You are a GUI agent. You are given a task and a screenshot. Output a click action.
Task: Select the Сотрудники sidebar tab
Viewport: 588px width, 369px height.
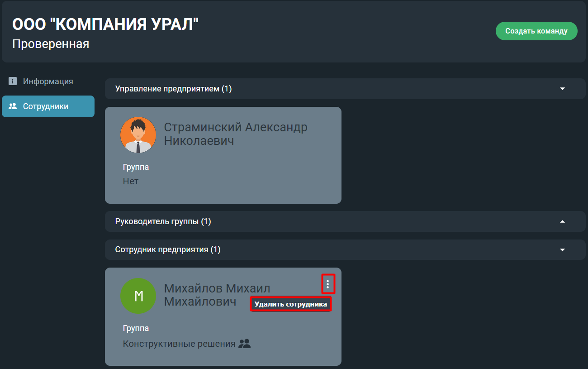tap(48, 106)
